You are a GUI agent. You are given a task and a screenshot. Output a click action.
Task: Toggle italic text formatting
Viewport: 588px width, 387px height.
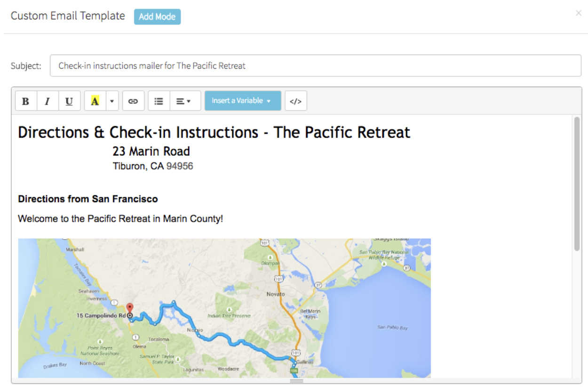point(48,101)
